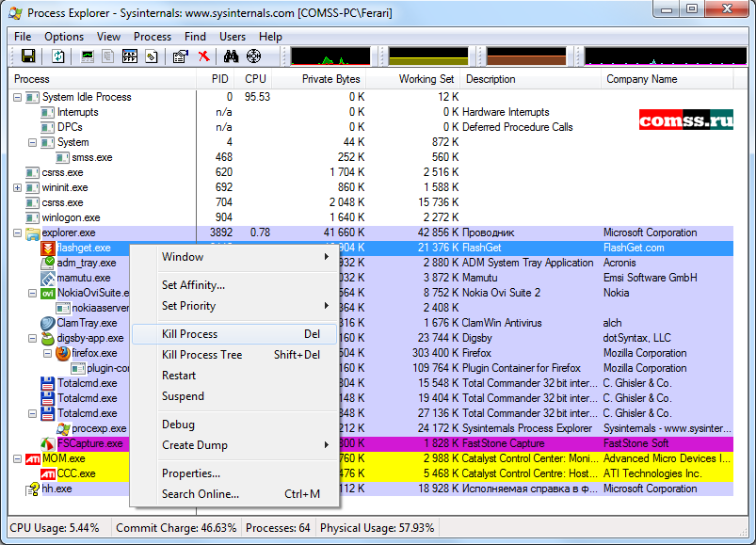The image size is (756, 545).
Task: Click the ATI icon beside CCC.exe
Action: point(48,473)
